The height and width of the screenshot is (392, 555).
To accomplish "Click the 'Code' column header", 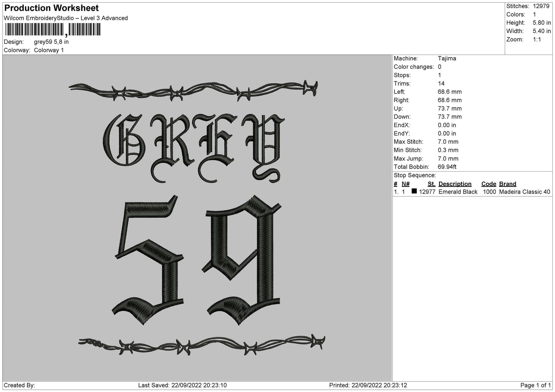I will point(489,184).
